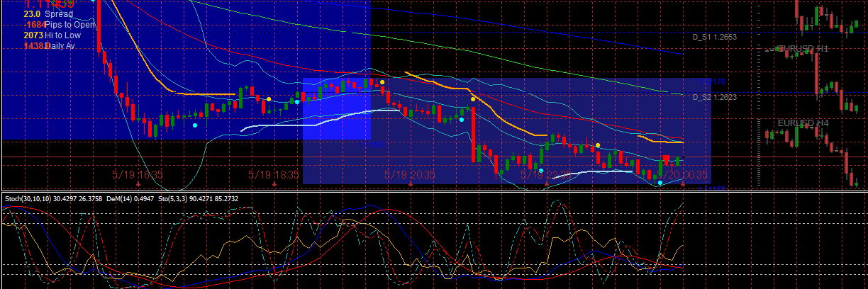Screen dimensions: 868x289
Task: Click the D_S1 1.2653 pivot label
Action: (715, 37)
